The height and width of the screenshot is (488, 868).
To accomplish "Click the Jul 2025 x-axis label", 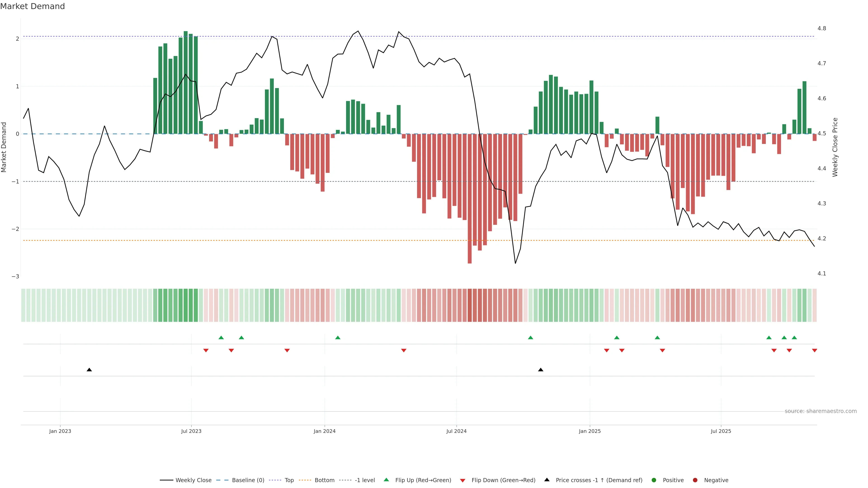I will (x=721, y=431).
